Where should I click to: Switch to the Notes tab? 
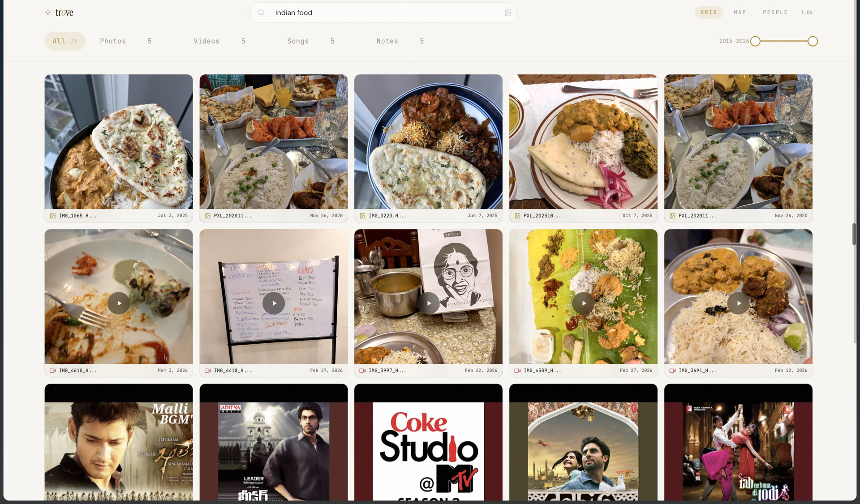(x=400, y=41)
